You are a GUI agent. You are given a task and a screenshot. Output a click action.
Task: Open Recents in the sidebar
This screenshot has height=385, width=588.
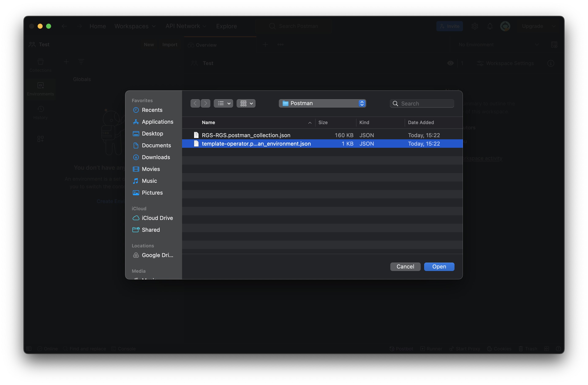tap(152, 110)
